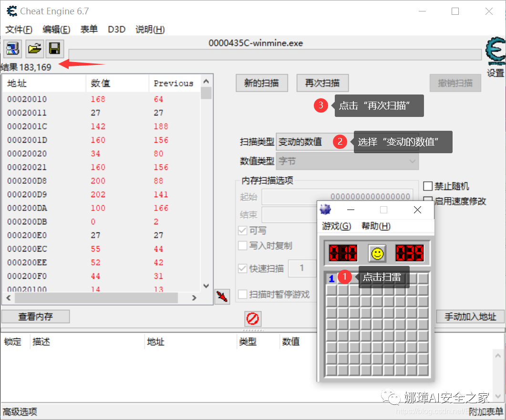
Task: Click the 手动加入地址 button
Action: click(x=470, y=316)
